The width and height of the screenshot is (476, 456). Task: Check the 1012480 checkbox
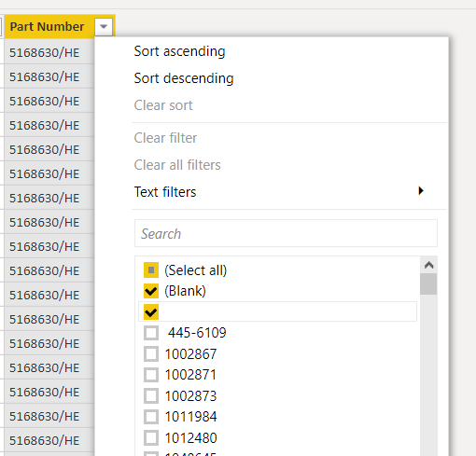click(x=151, y=438)
